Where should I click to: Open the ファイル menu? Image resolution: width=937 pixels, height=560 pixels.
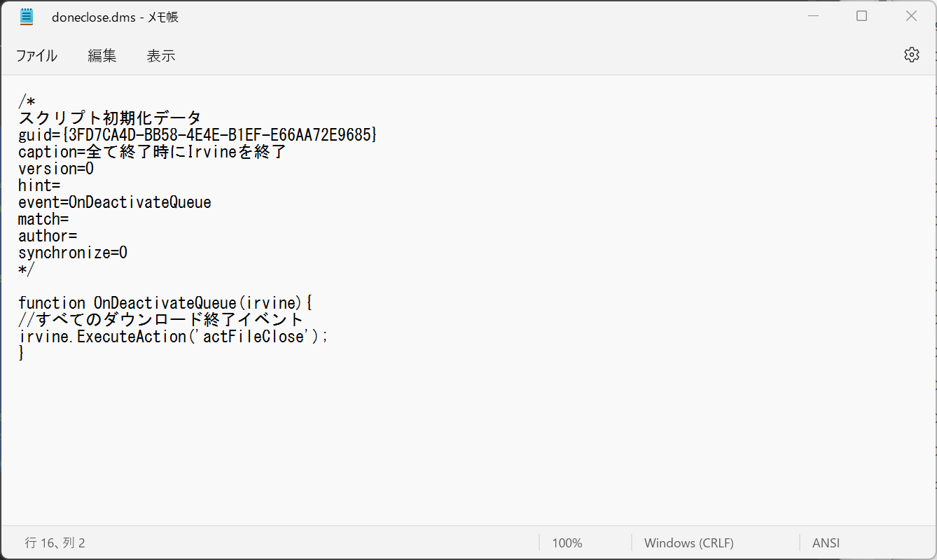[x=36, y=56]
